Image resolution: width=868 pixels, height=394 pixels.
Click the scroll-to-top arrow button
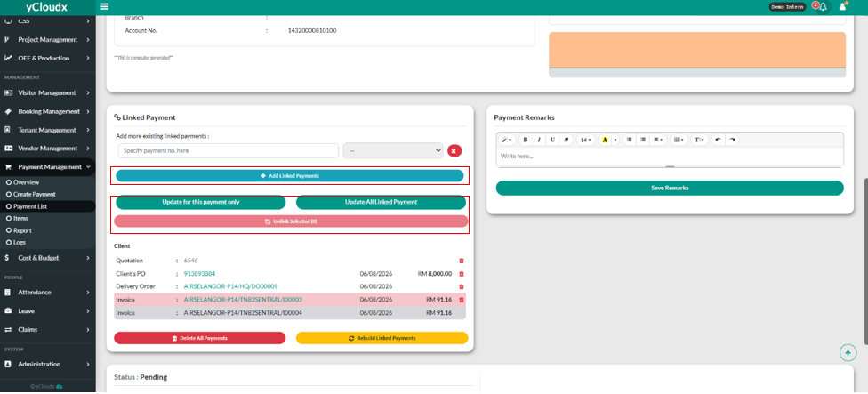click(848, 352)
